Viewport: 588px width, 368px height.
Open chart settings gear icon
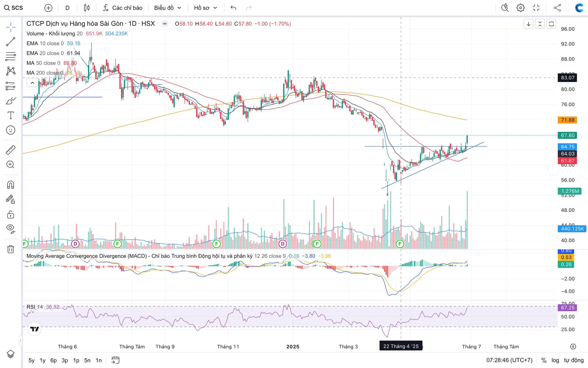tap(520, 8)
